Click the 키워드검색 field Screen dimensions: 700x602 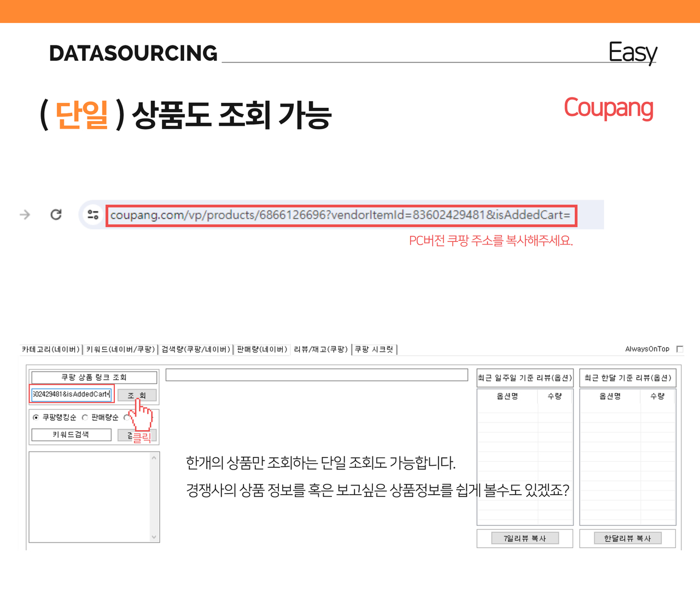click(x=71, y=435)
